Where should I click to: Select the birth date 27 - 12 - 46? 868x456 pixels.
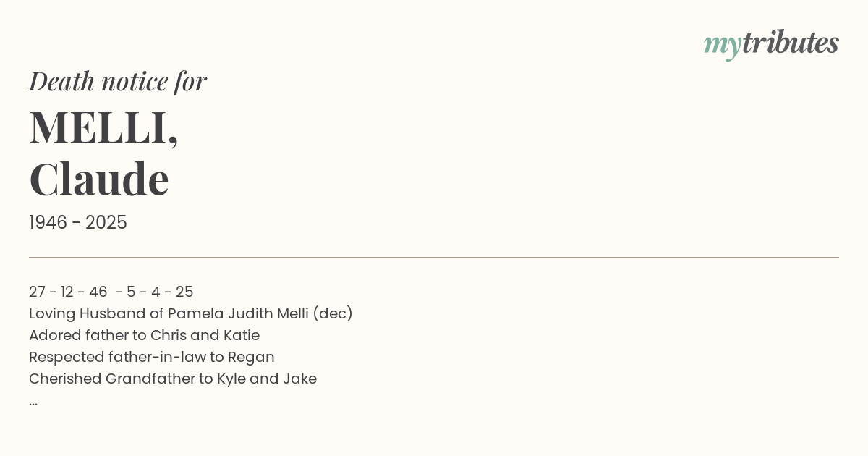click(68, 292)
